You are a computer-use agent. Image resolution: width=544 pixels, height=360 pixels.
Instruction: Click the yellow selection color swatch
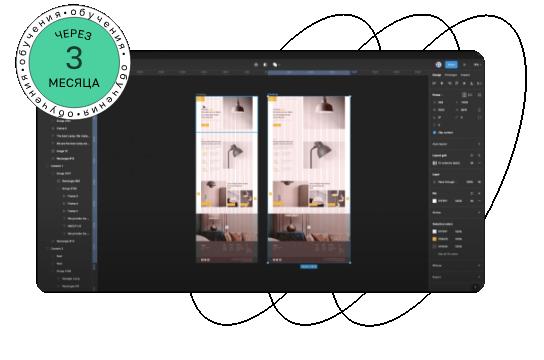(434, 239)
